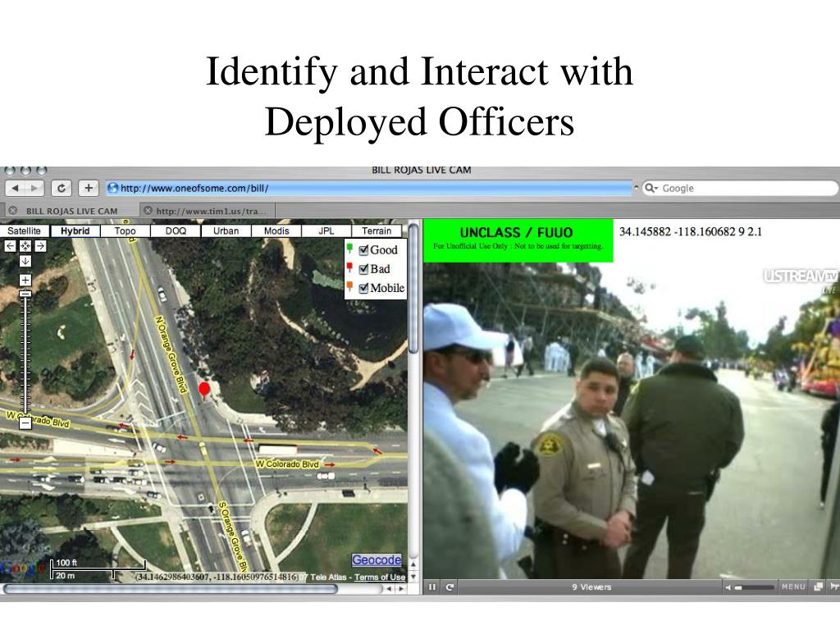Screen dimensions: 840x630
Task: Select JPL map type
Action: [326, 231]
